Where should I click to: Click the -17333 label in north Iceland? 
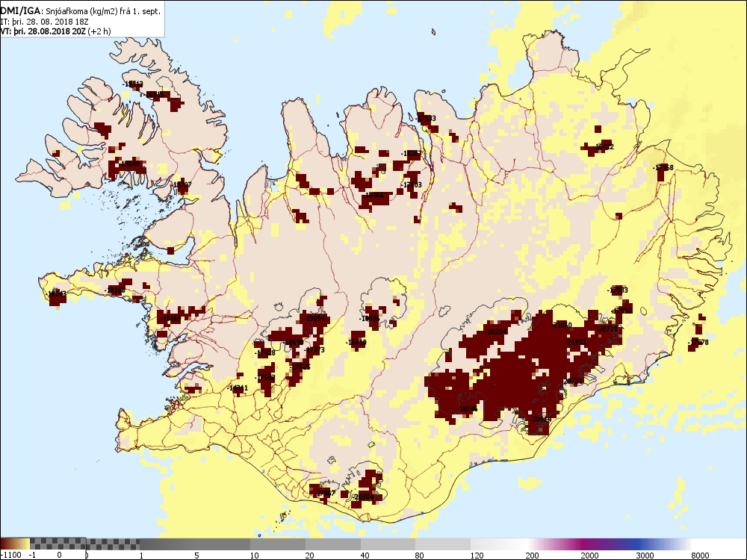pyautogui.click(x=426, y=118)
